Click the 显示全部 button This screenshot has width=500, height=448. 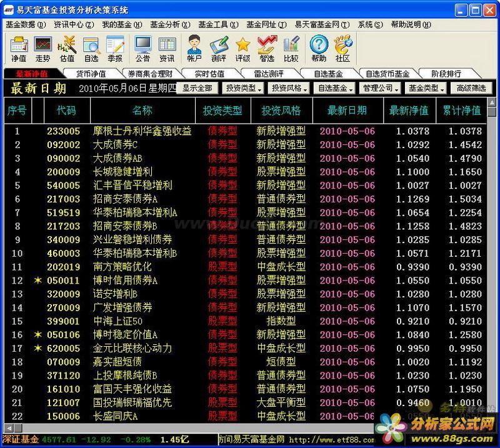coord(197,88)
